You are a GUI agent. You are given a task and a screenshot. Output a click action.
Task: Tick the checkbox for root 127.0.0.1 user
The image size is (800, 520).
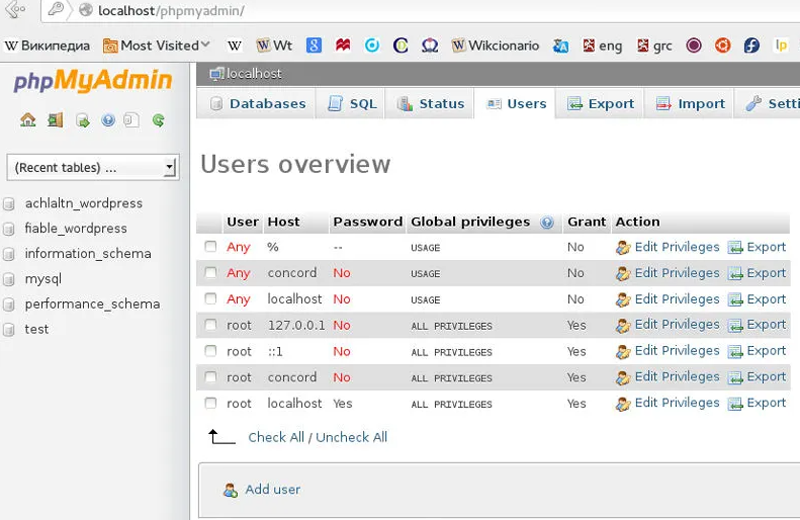[x=211, y=325]
